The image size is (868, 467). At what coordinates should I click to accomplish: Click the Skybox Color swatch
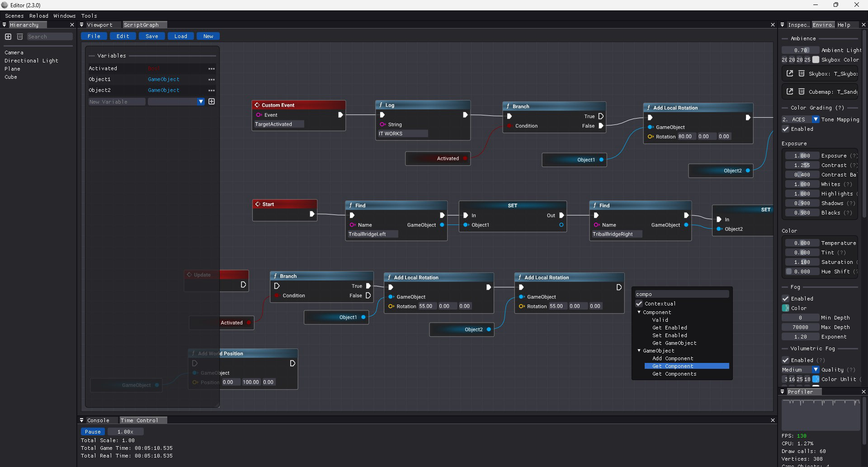(816, 60)
